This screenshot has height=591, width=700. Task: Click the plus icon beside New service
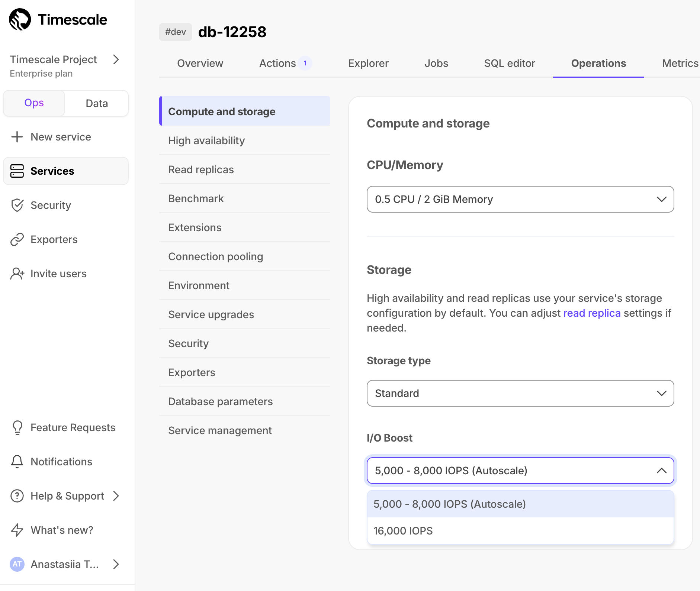click(17, 137)
